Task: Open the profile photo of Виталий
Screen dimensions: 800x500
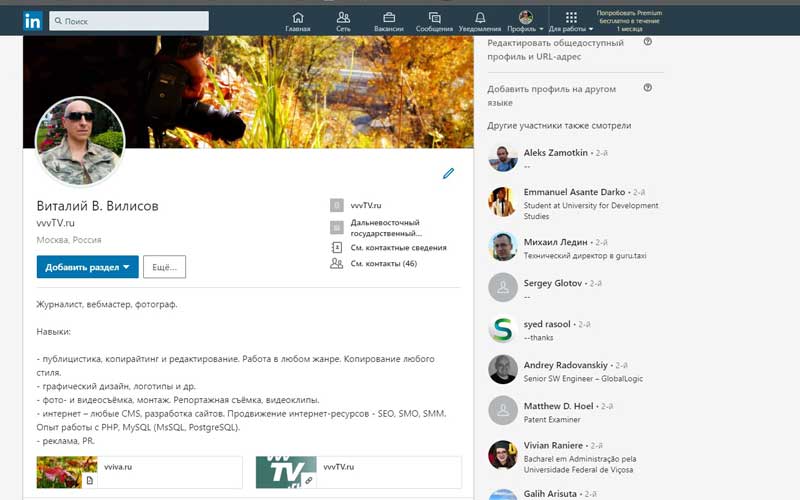Action: tap(80, 141)
